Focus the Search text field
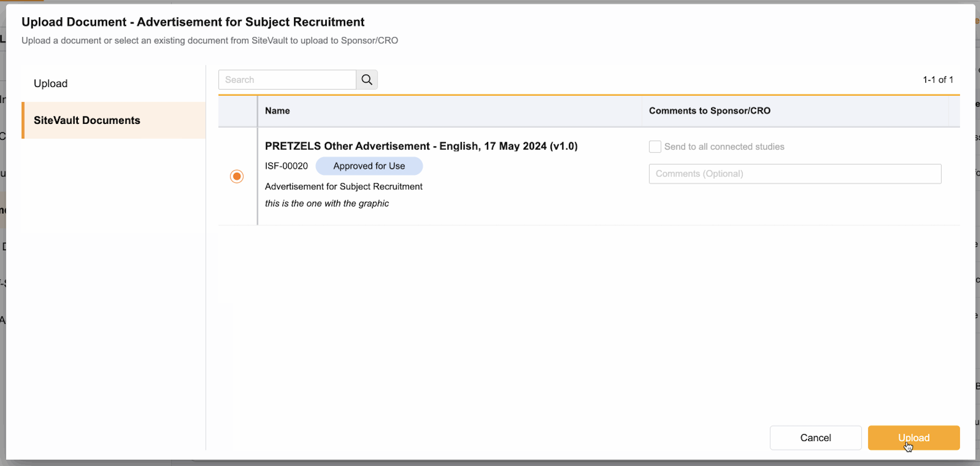This screenshot has width=980, height=466. tap(288, 80)
